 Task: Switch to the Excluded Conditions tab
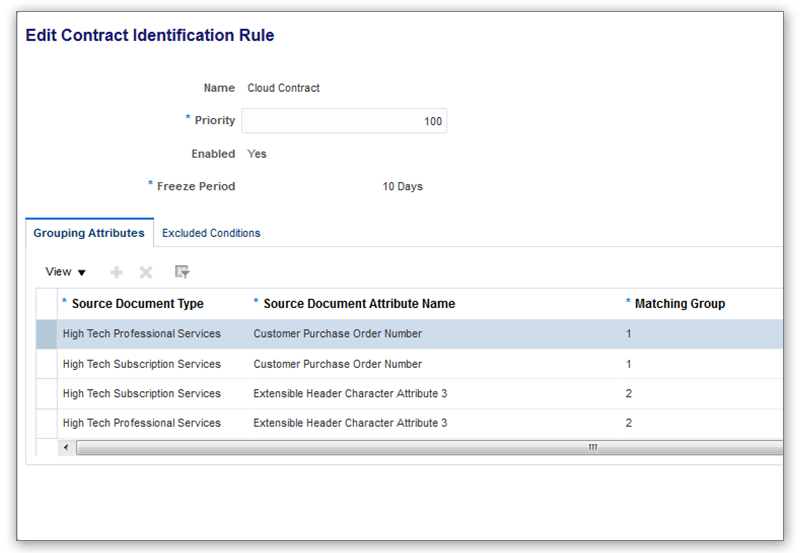coord(211,233)
